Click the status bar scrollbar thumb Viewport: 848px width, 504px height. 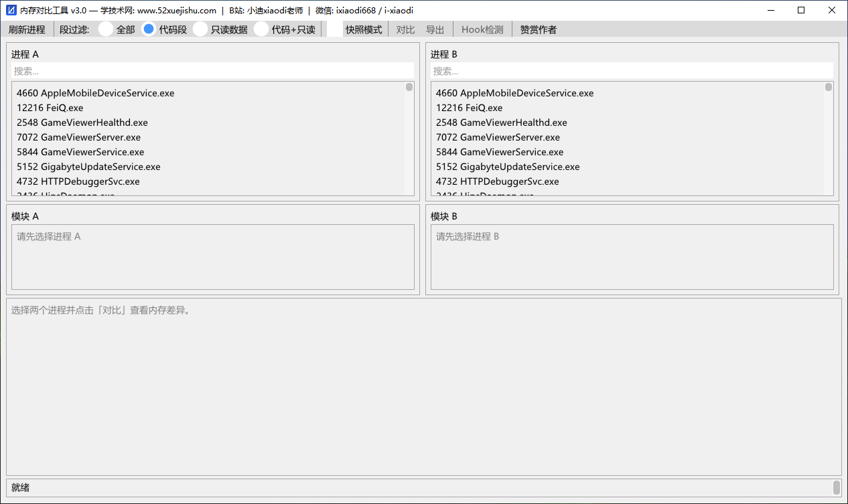(837, 487)
